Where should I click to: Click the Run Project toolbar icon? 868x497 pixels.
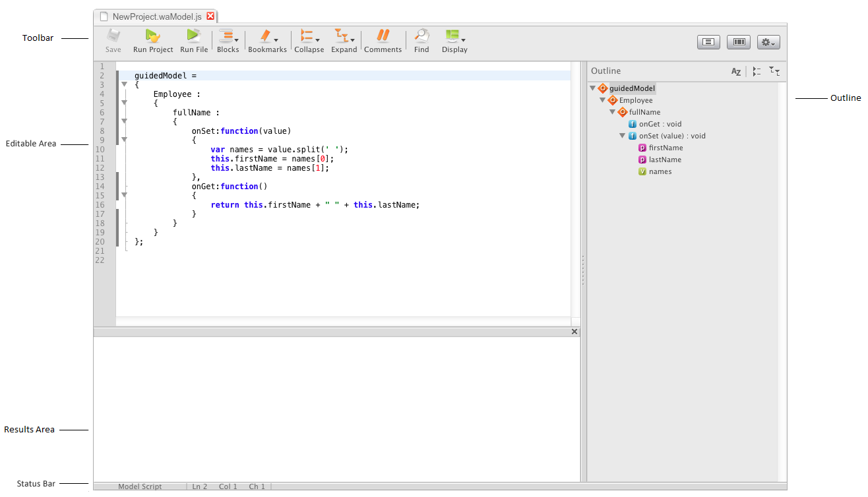click(x=152, y=37)
